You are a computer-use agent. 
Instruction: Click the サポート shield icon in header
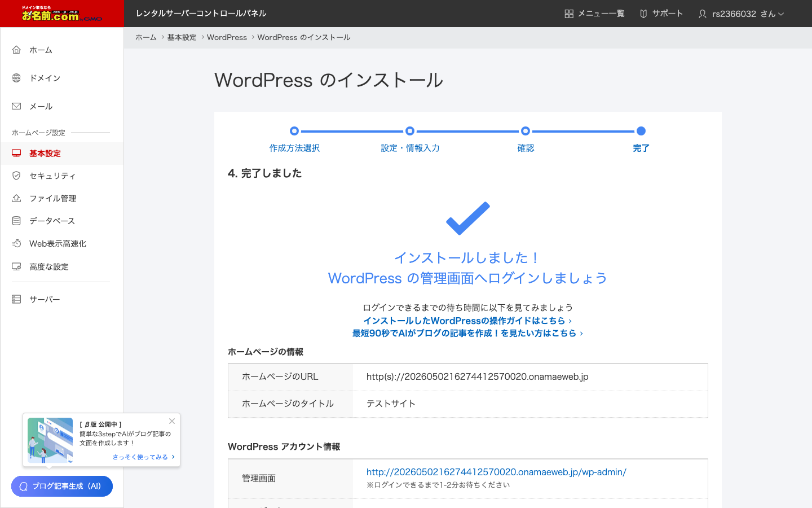643,14
